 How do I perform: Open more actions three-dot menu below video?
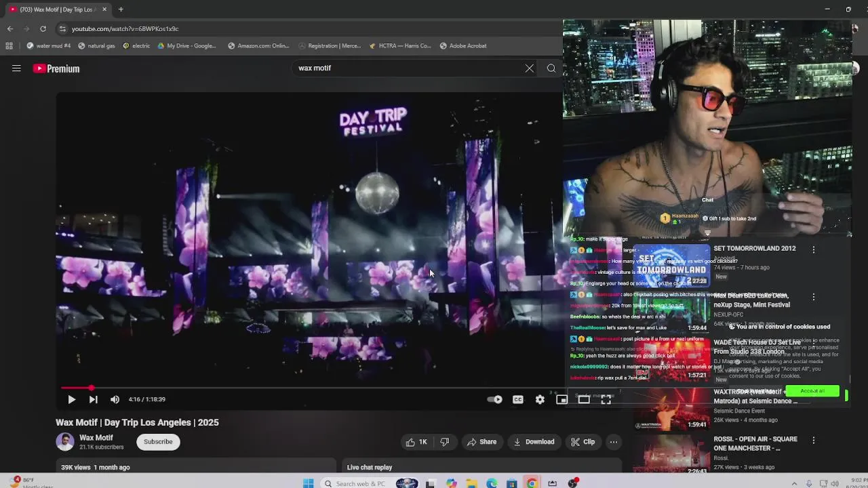point(613,442)
